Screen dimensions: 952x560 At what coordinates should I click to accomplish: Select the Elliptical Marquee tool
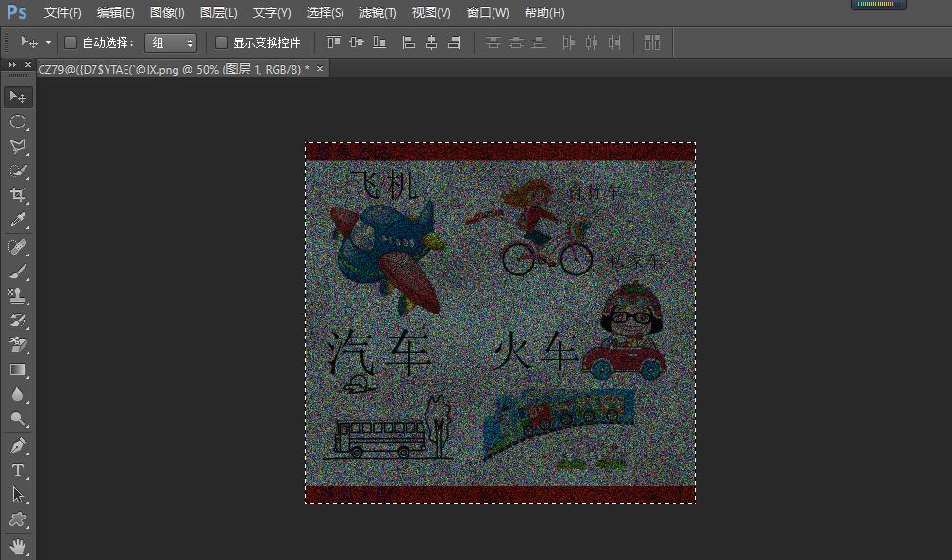(x=19, y=122)
